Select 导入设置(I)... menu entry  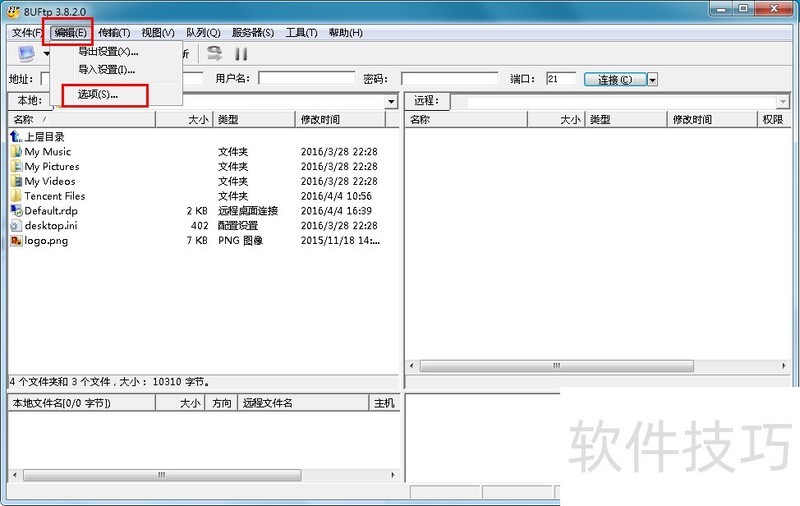[106, 70]
